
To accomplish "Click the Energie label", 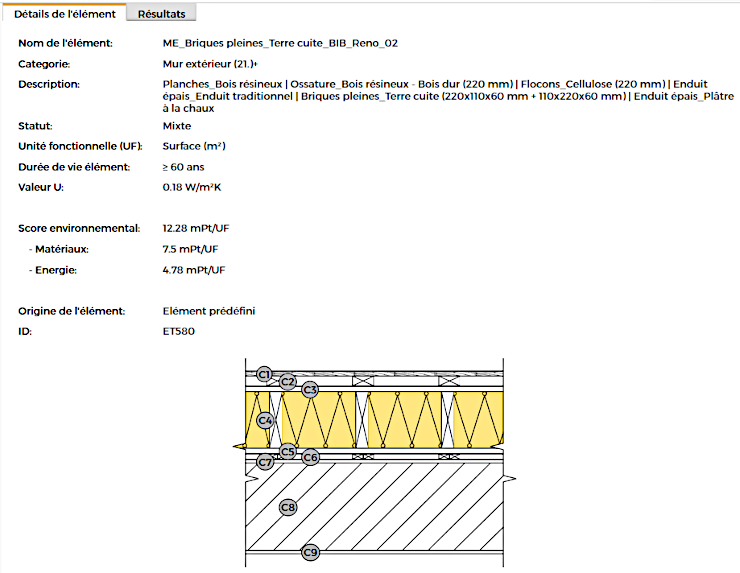I will (56, 270).
